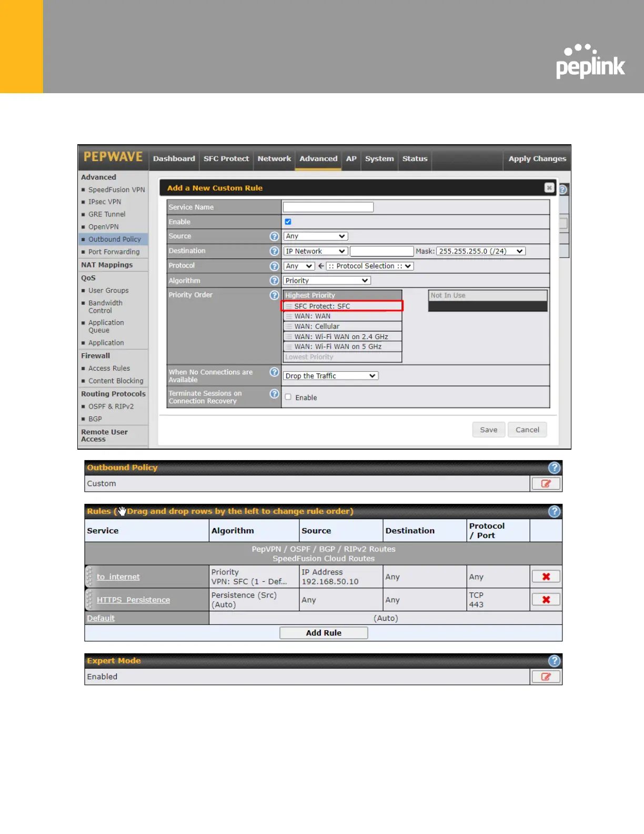Image resolution: width=644 pixels, height=834 pixels.
Task: Open IPsec VPN in the sidebar
Action: 105,202
